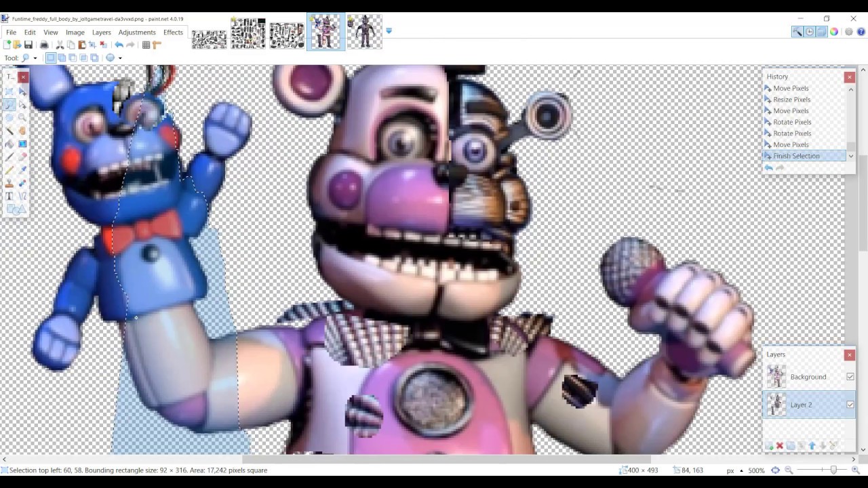Open the Layers menu
Image resolution: width=868 pixels, height=488 pixels.
(102, 33)
